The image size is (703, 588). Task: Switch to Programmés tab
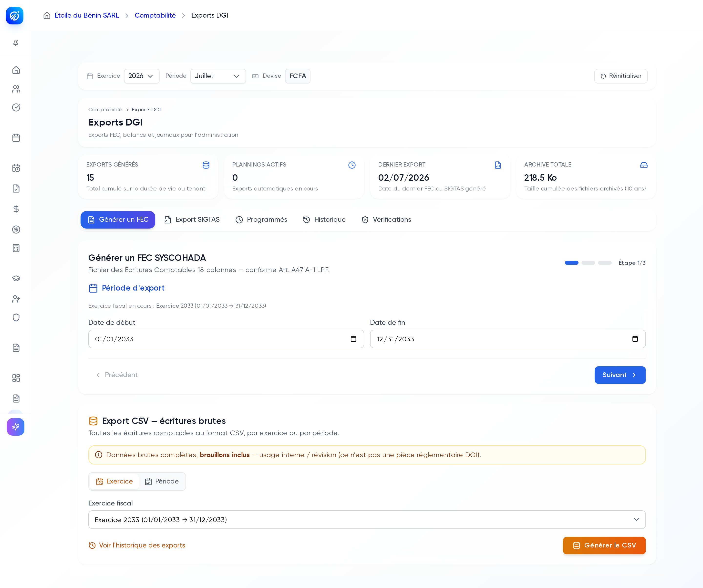point(261,220)
